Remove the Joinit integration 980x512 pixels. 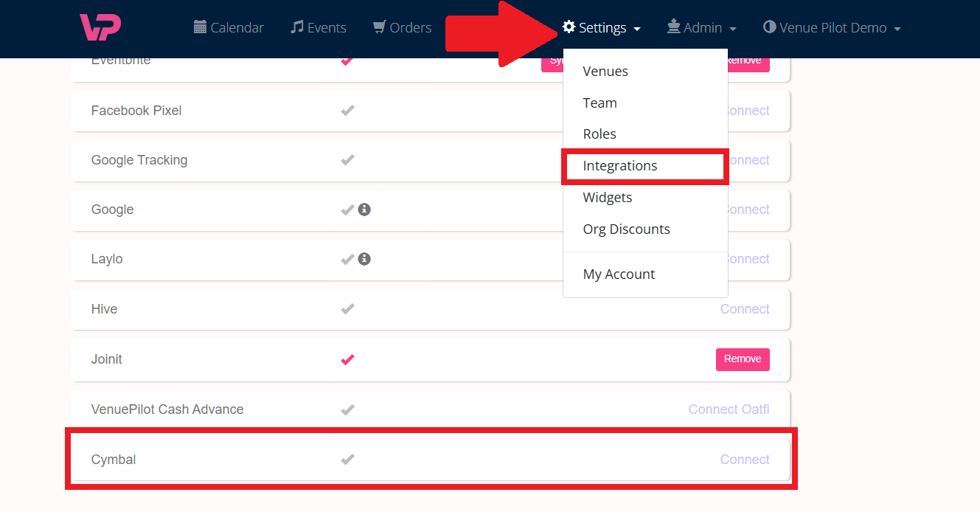tap(743, 359)
